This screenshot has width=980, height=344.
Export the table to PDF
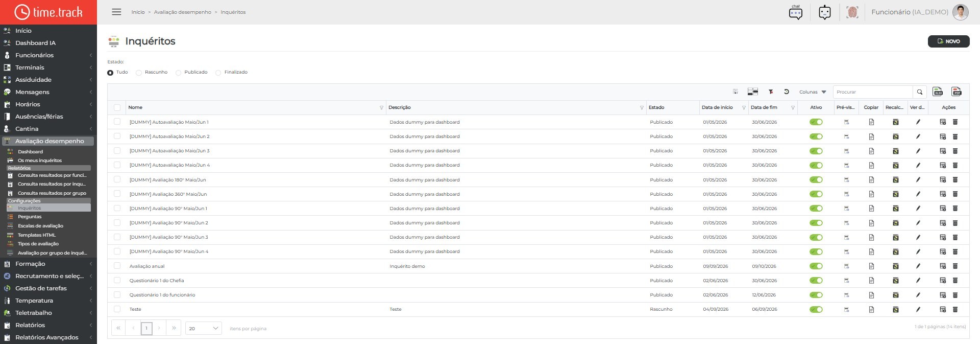[x=957, y=91]
